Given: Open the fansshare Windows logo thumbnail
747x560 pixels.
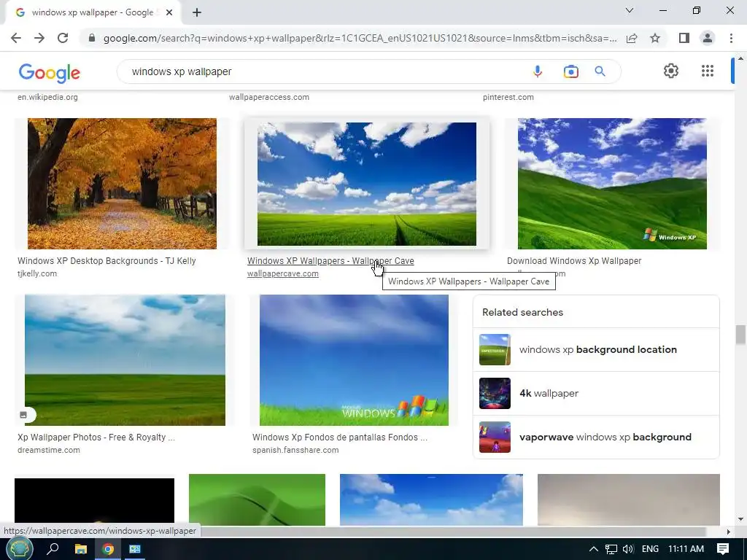Looking at the screenshot, I should click(x=354, y=360).
